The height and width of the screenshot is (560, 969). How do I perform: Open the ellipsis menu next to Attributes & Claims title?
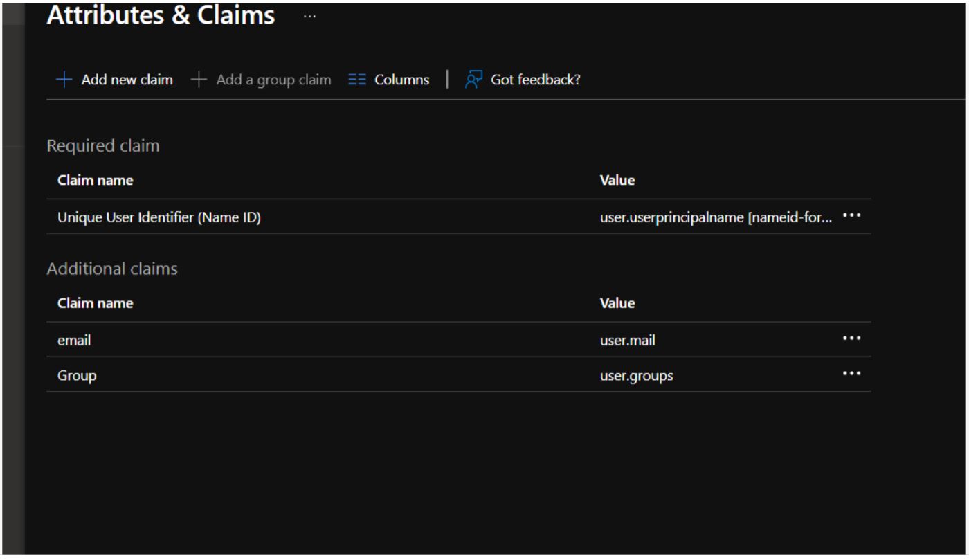point(308,15)
